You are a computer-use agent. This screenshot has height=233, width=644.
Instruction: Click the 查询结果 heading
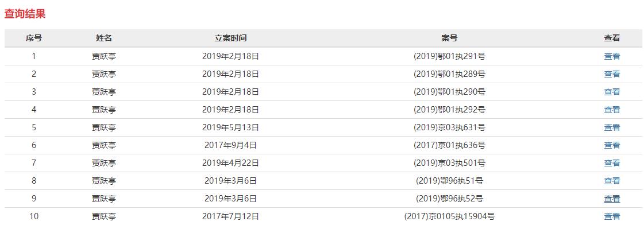[25, 14]
